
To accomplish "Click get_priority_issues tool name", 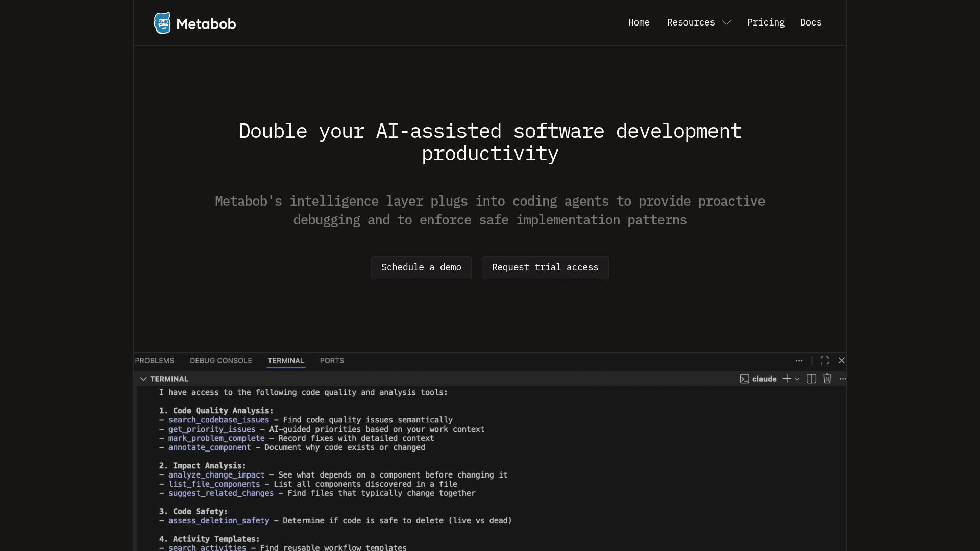I will (212, 429).
